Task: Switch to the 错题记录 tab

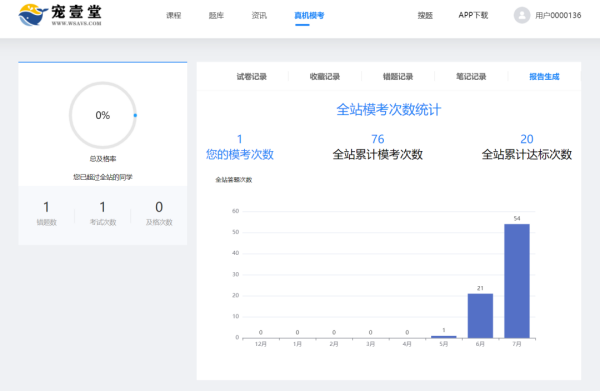Action: pyautogui.click(x=398, y=77)
